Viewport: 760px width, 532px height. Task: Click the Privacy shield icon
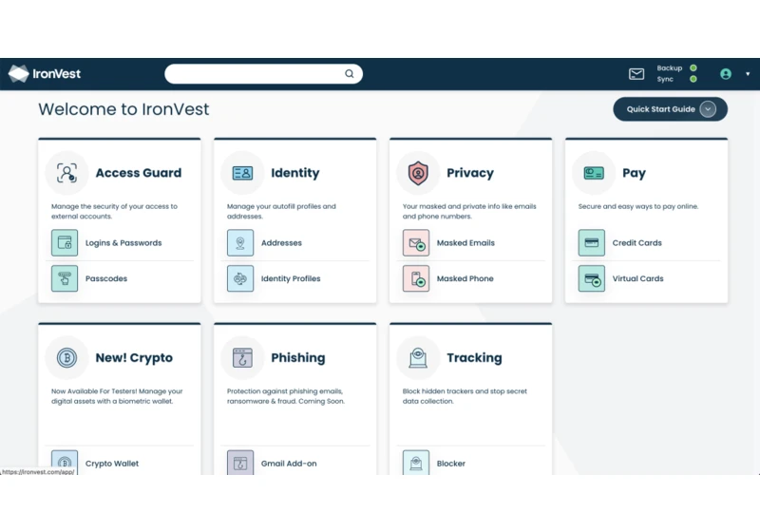418,173
